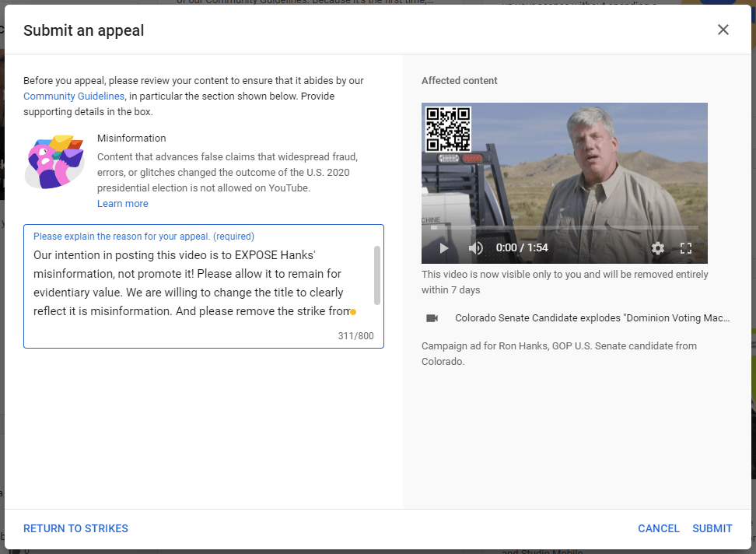This screenshot has width=756, height=554.
Task: Follow the Learn more link
Action: click(x=122, y=204)
